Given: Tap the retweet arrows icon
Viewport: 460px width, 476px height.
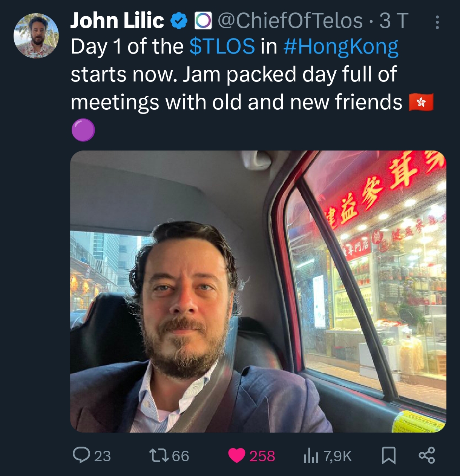Looking at the screenshot, I should (159, 455).
